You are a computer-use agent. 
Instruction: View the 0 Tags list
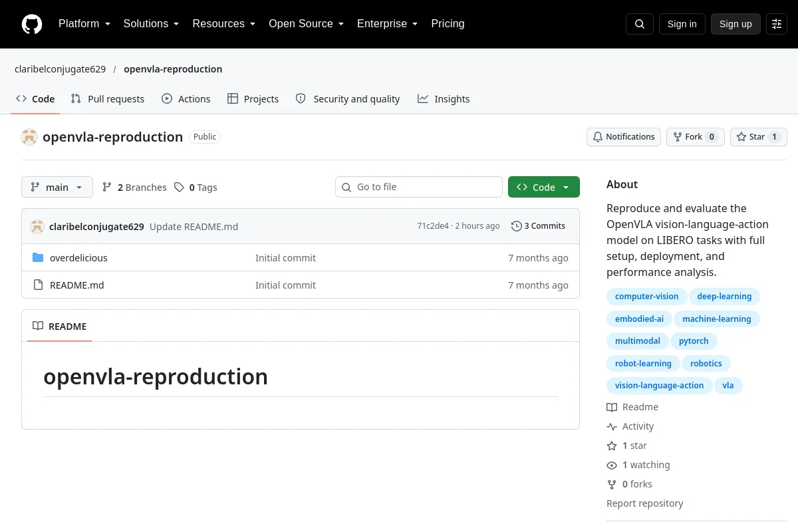pos(196,188)
